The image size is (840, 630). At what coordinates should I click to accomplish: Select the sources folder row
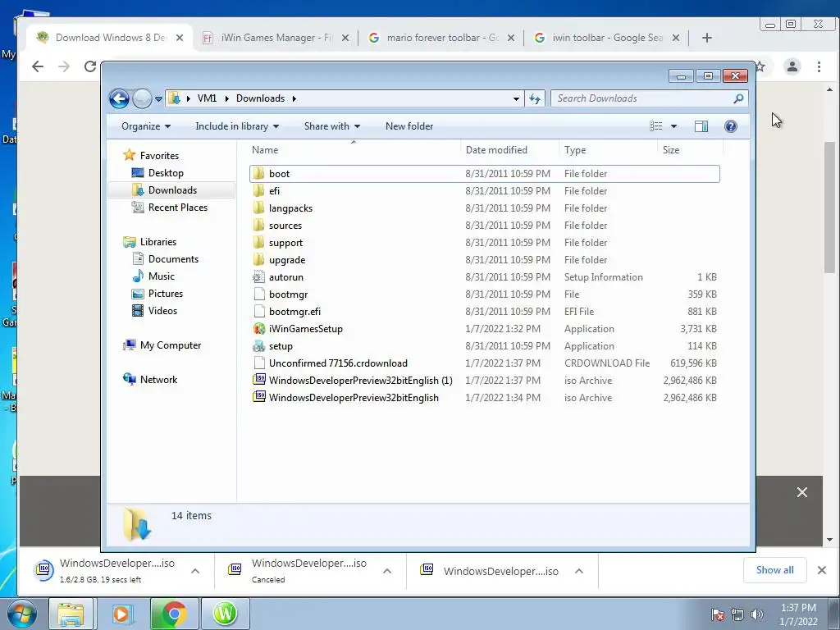(x=484, y=225)
